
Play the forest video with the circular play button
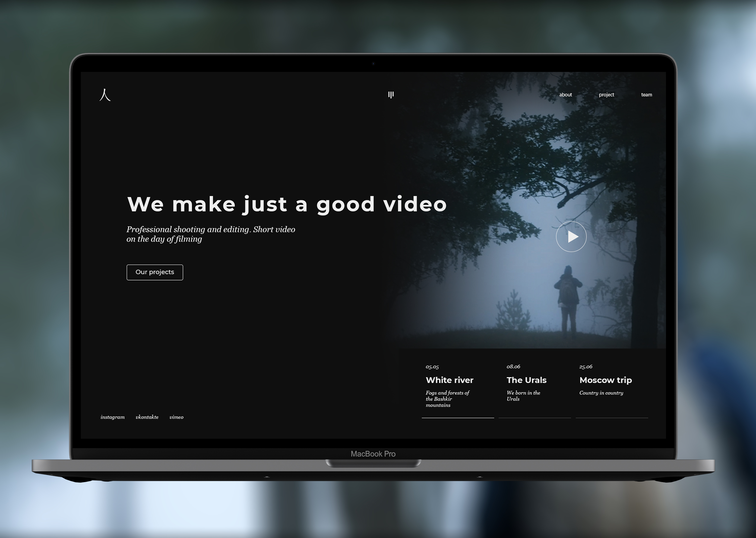571,237
